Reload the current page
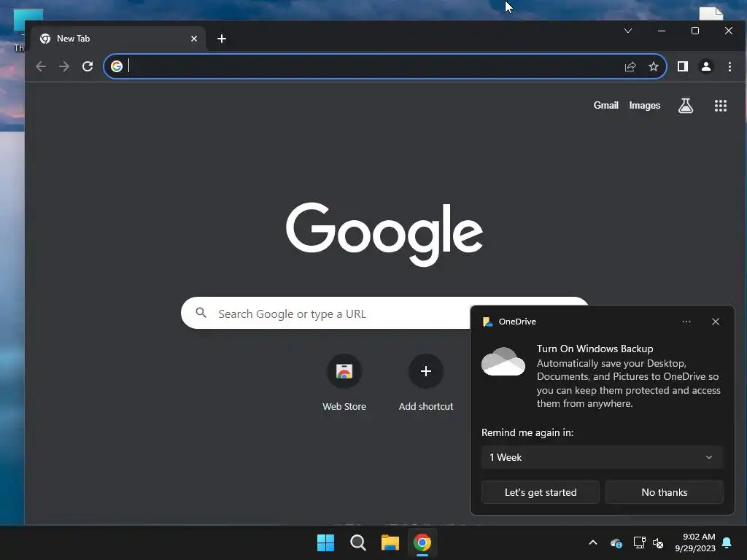 coord(88,66)
